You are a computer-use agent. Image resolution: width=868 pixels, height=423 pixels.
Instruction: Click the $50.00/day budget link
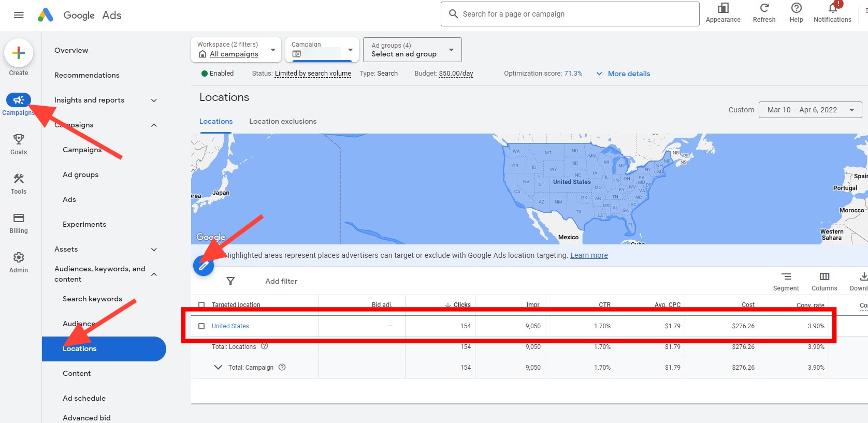456,74
